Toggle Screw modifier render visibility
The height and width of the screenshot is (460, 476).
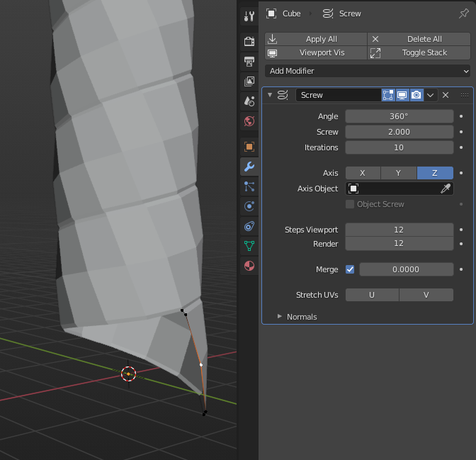pyautogui.click(x=416, y=95)
